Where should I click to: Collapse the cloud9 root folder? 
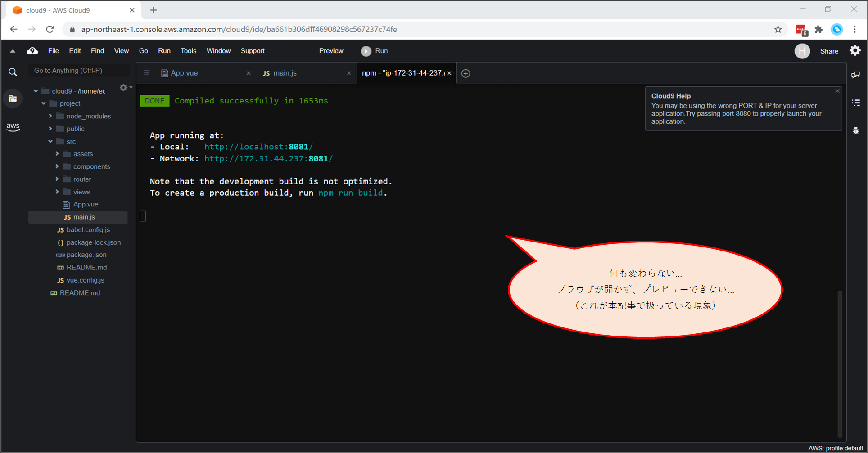(x=36, y=91)
